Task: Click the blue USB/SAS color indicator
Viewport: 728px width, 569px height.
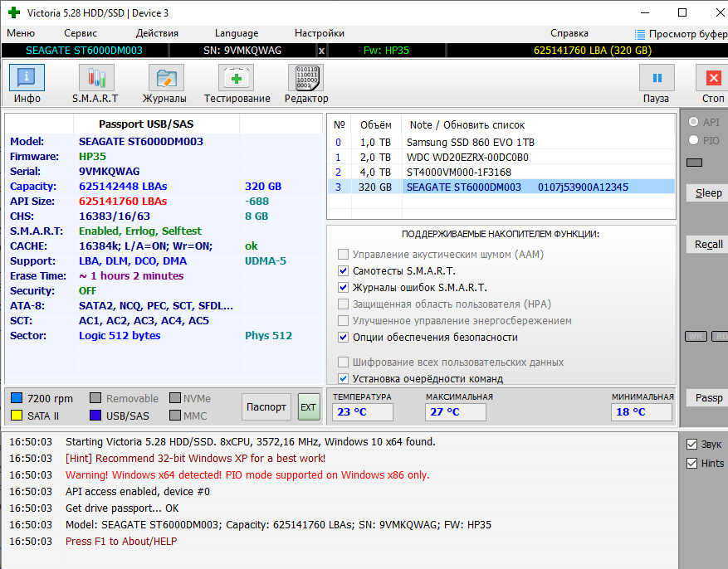Action: point(95,415)
